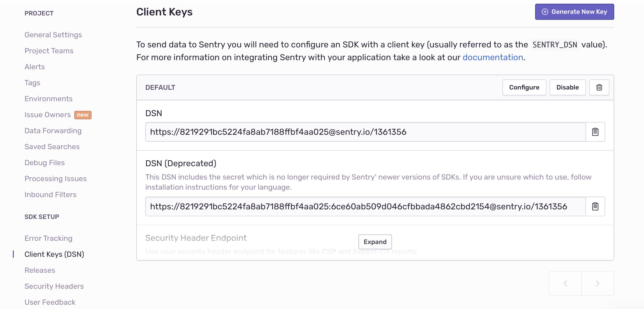
Task: Open General Settings in sidebar
Action: click(53, 35)
